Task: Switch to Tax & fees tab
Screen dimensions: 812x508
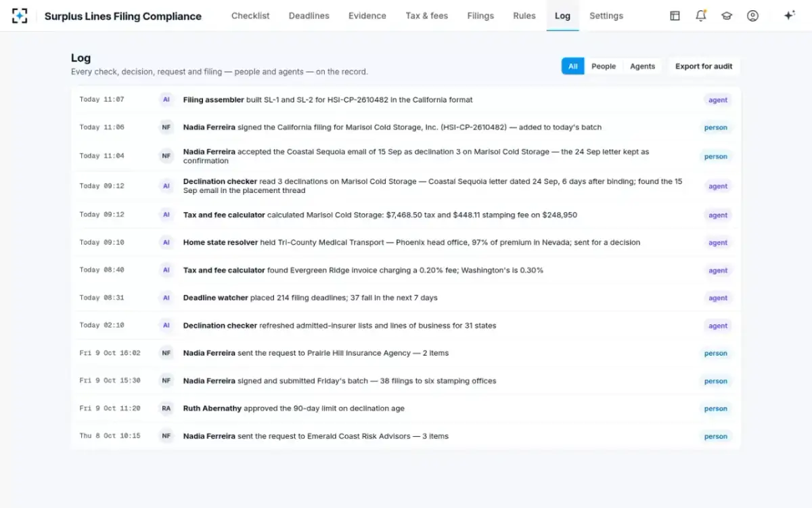Action: pos(427,16)
